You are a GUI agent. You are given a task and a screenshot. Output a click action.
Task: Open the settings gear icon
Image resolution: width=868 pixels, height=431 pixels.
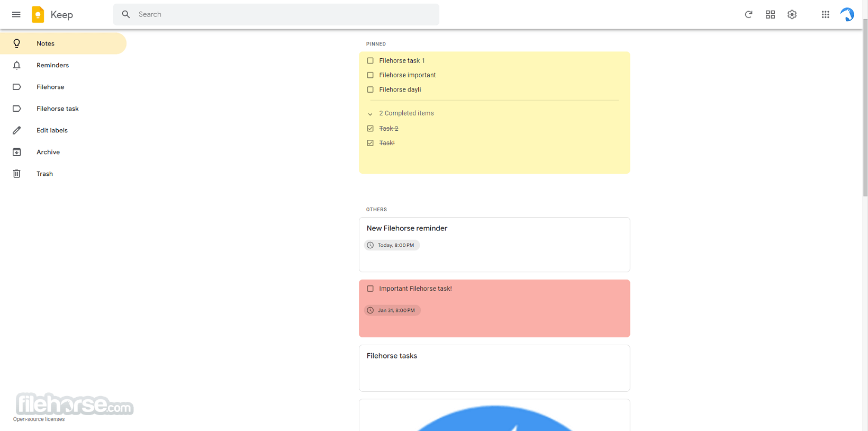(x=792, y=14)
